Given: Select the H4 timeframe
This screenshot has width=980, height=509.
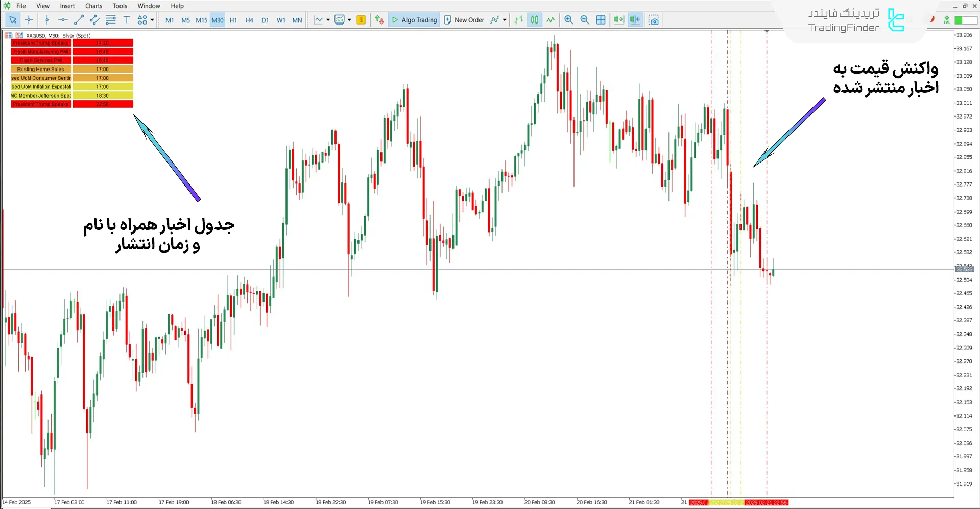Looking at the screenshot, I should point(249,20).
